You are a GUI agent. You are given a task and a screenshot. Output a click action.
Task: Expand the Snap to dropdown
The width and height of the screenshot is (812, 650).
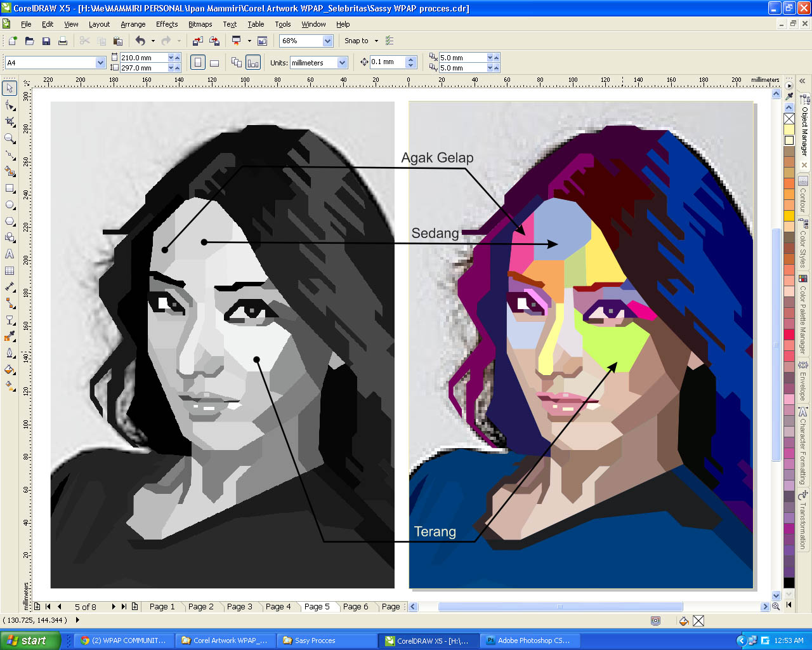[376, 41]
